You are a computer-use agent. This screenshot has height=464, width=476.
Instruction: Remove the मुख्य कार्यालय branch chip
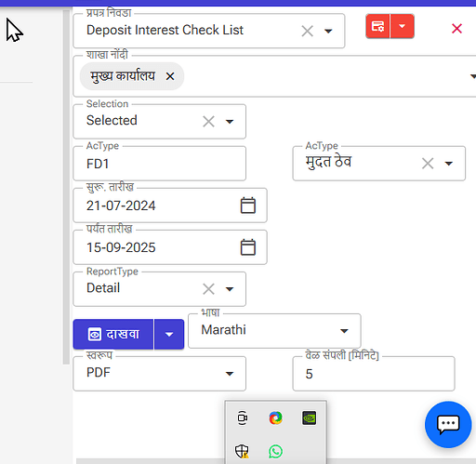tap(170, 76)
